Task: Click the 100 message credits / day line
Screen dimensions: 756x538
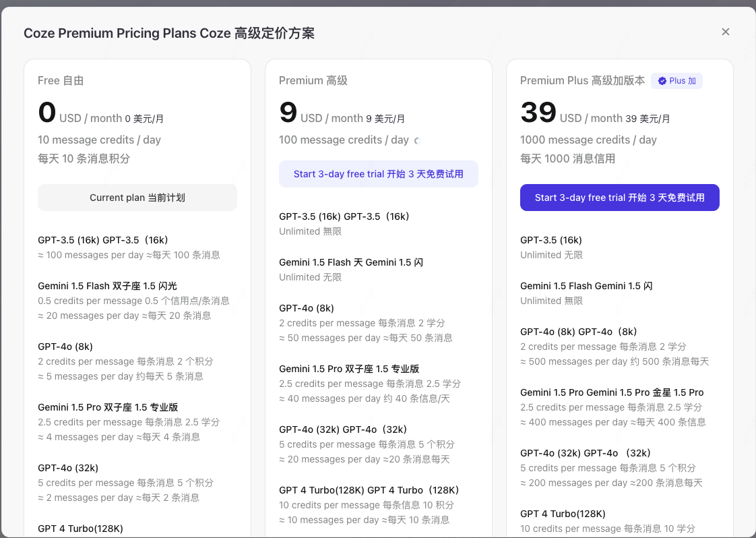Action: (x=344, y=140)
